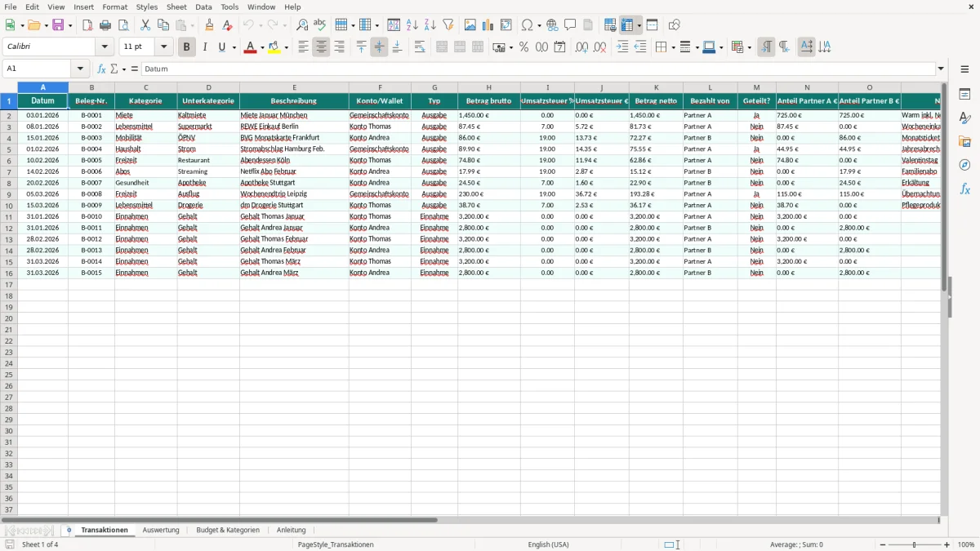Open the background color dropdown arrow

(286, 47)
